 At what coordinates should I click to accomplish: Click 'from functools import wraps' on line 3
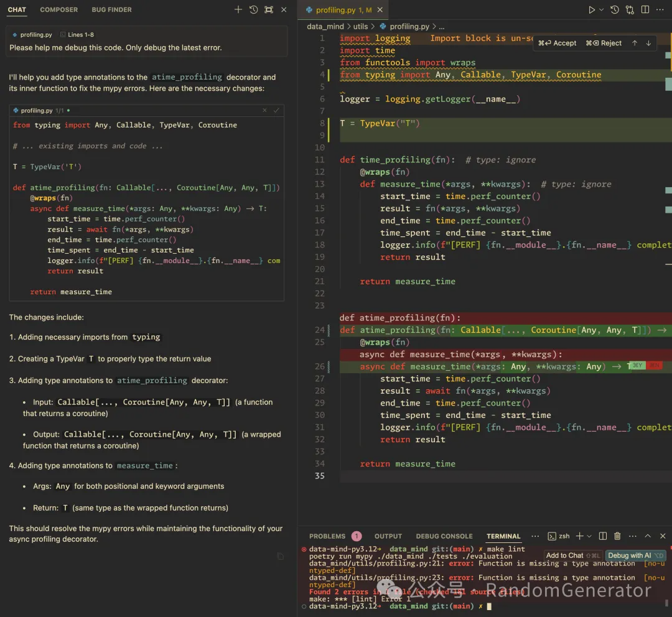click(408, 63)
